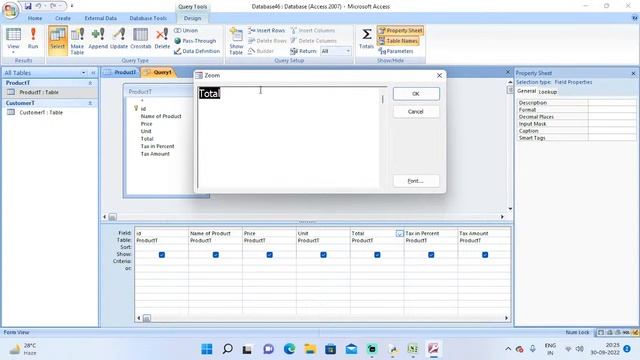Choose the Crosstab query type
The width and height of the screenshot is (640, 360).
pyautogui.click(x=141, y=39)
